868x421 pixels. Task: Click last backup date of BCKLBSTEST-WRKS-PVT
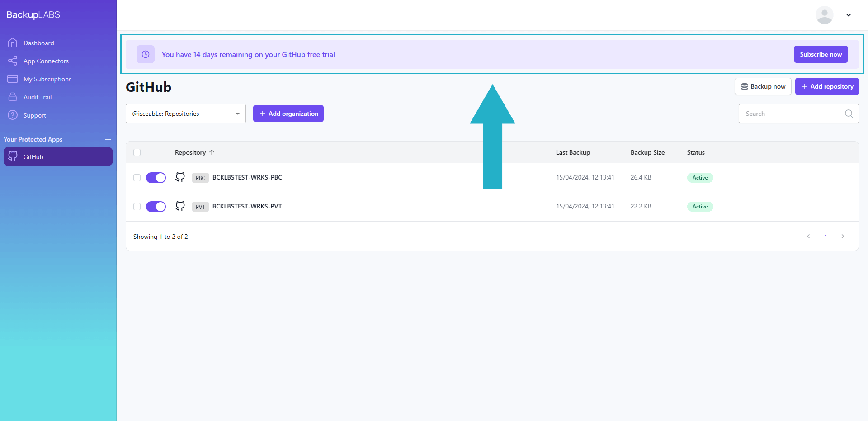click(x=585, y=206)
